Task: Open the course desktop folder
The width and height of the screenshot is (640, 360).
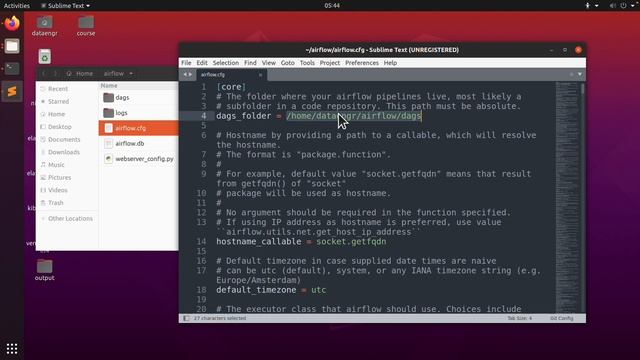Action: click(x=86, y=26)
